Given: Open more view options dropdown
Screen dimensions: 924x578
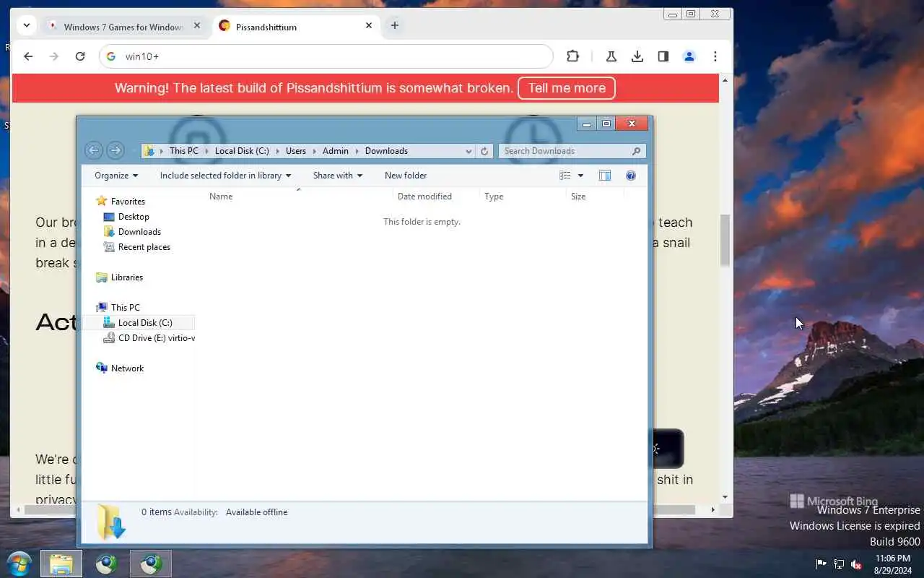Looking at the screenshot, I should coord(580,176).
